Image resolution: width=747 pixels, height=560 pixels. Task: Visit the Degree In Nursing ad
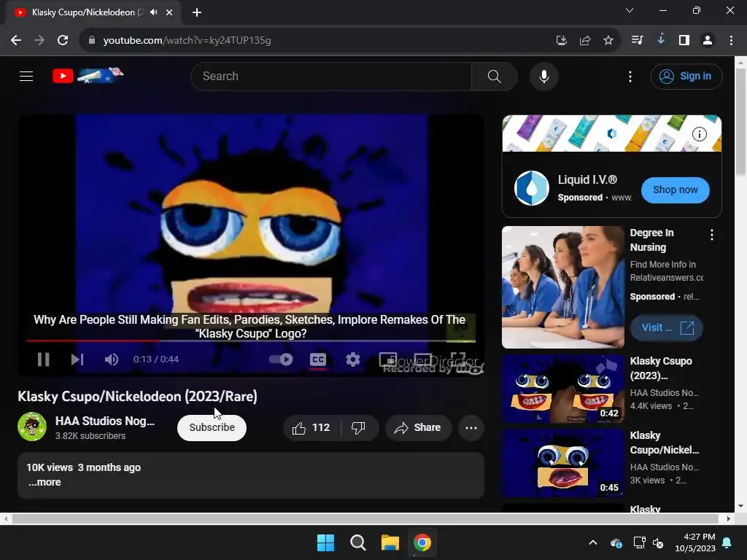point(667,328)
